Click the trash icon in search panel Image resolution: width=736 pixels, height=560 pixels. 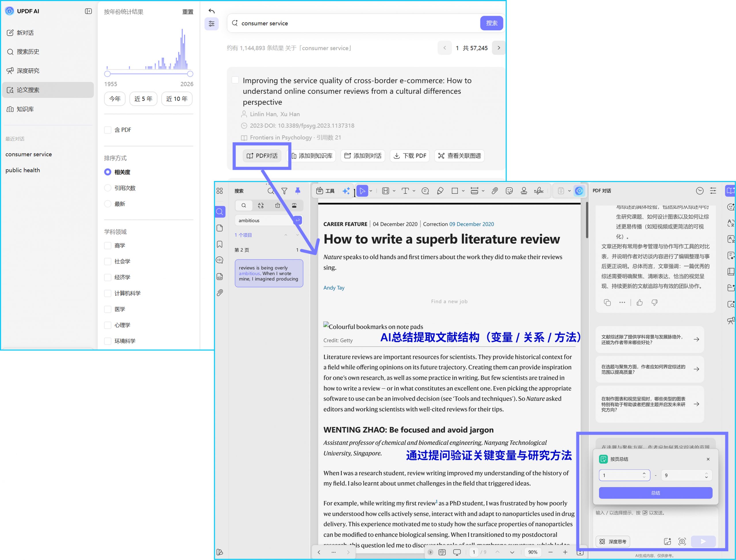point(277,206)
